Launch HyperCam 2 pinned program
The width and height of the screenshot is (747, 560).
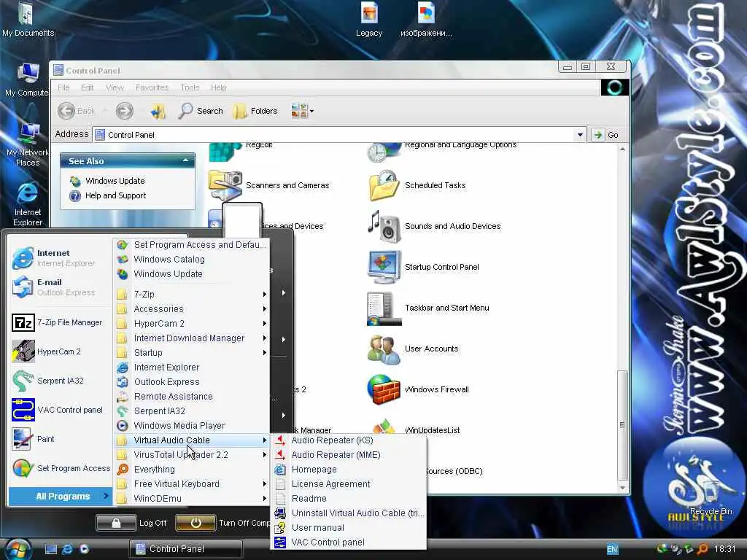59,351
